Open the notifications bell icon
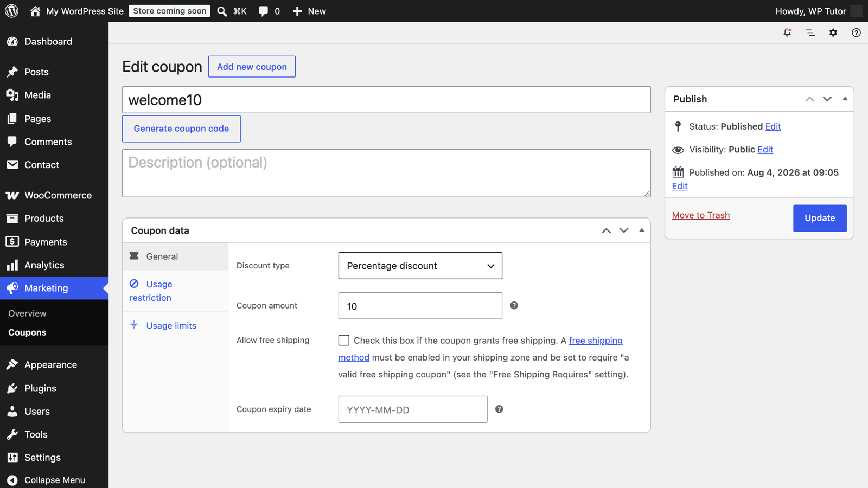 [787, 33]
